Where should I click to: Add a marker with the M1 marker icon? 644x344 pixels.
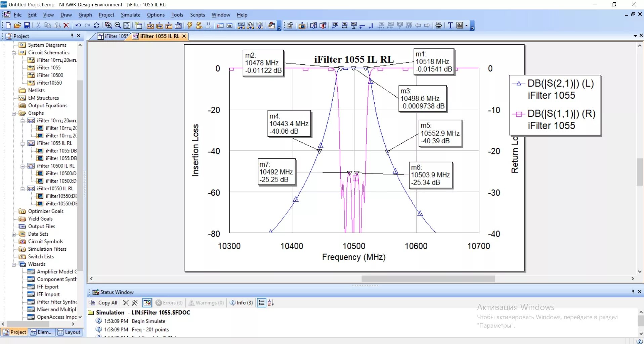point(335,26)
